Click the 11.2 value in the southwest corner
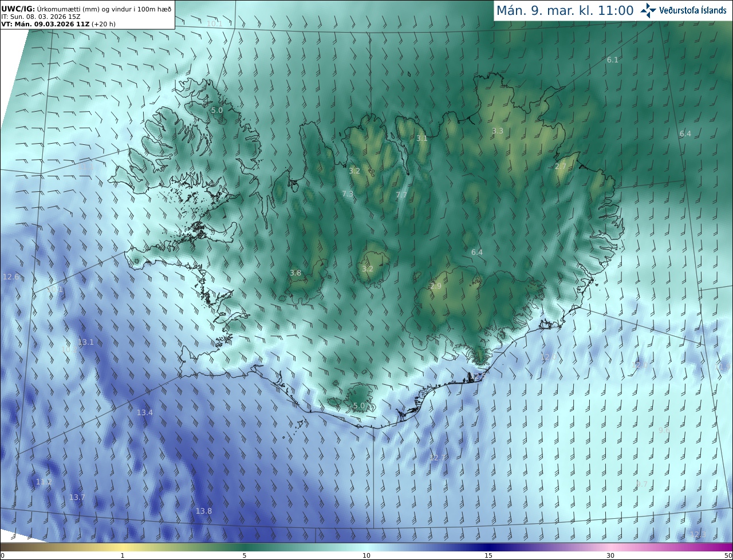Screen dimensions: 733x560 (44, 483)
